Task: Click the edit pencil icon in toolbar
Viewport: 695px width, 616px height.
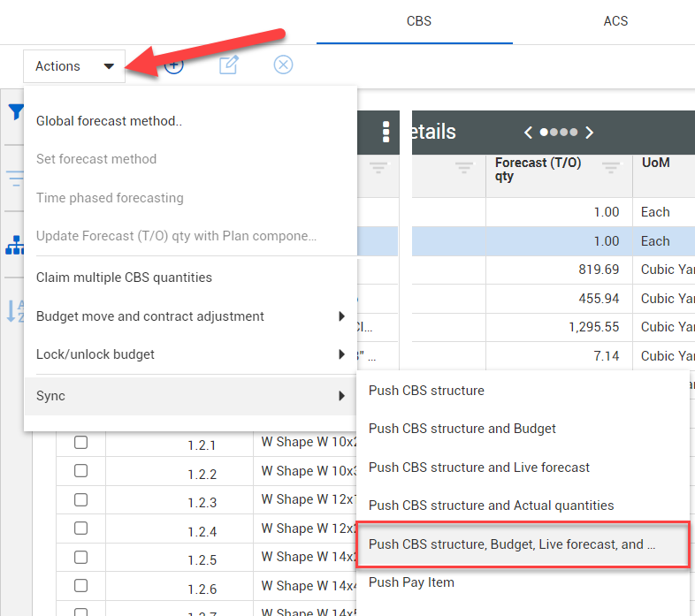Action: tap(228, 65)
